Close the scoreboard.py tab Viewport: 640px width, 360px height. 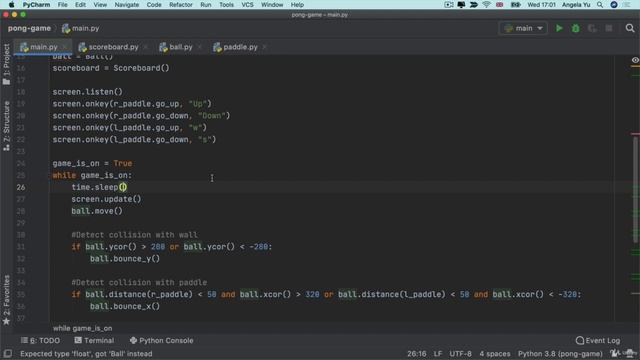click(146, 47)
